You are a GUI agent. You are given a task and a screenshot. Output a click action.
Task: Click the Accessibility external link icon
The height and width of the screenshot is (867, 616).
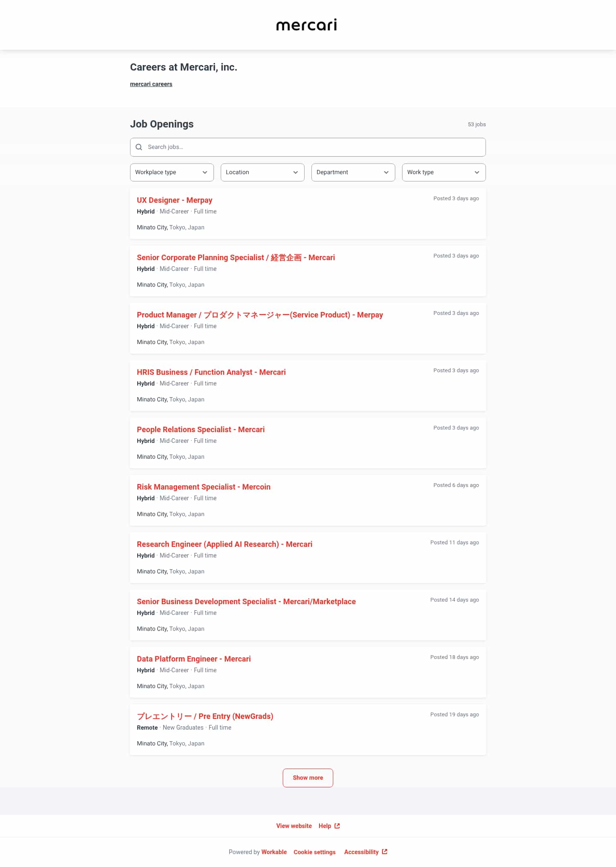point(385,852)
